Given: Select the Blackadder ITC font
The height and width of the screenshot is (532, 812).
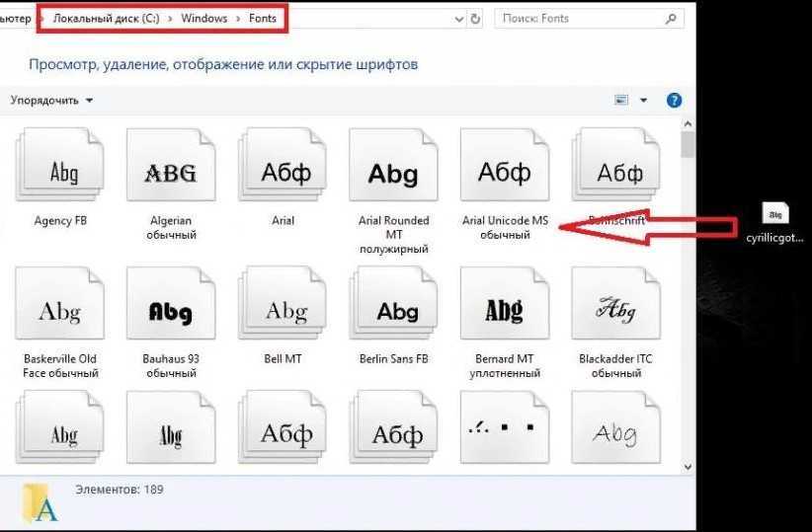Looking at the screenshot, I should (x=616, y=312).
